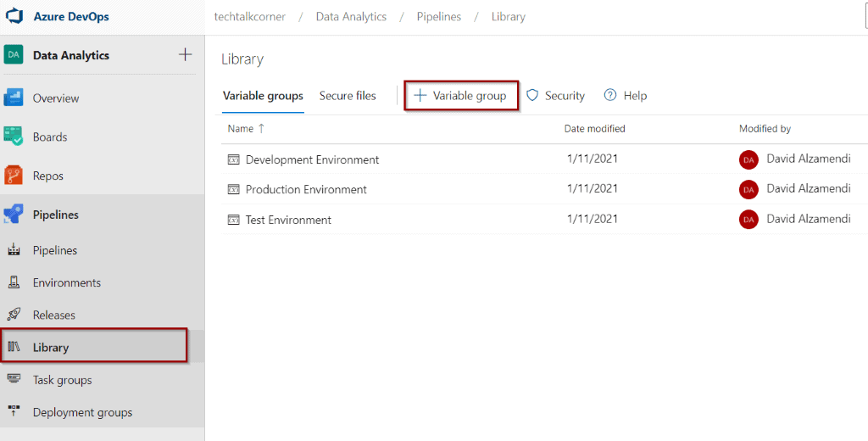Add a new Variable group
Image resolution: width=868 pixels, height=441 pixels.
pyautogui.click(x=461, y=96)
